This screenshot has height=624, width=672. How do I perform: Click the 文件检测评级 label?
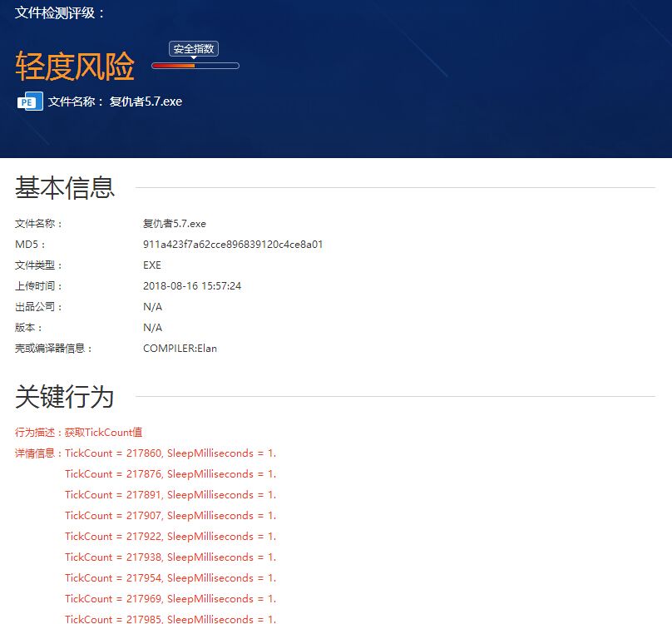point(59,12)
